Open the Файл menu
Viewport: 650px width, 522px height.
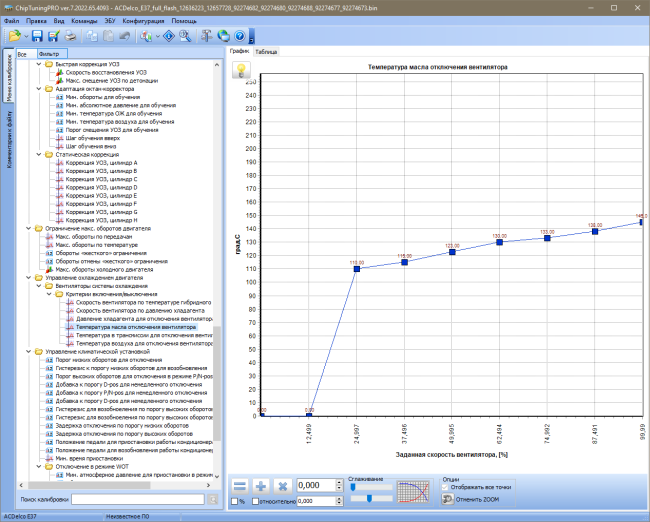[12, 21]
